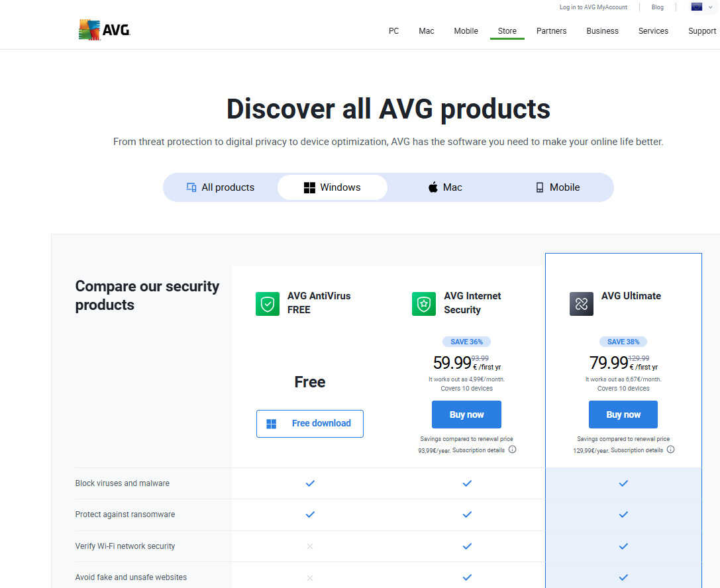Click the AVG Internet Security star-shield icon
720x588 pixels.
click(x=424, y=304)
